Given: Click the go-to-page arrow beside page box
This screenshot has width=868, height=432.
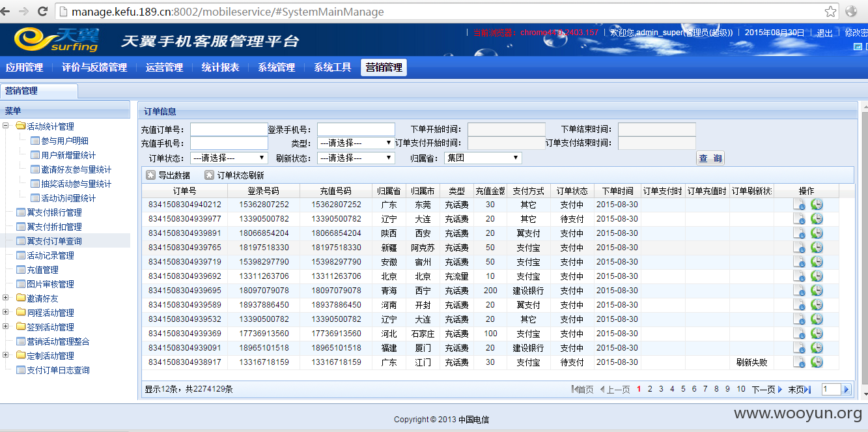Looking at the screenshot, I should pyautogui.click(x=847, y=390).
